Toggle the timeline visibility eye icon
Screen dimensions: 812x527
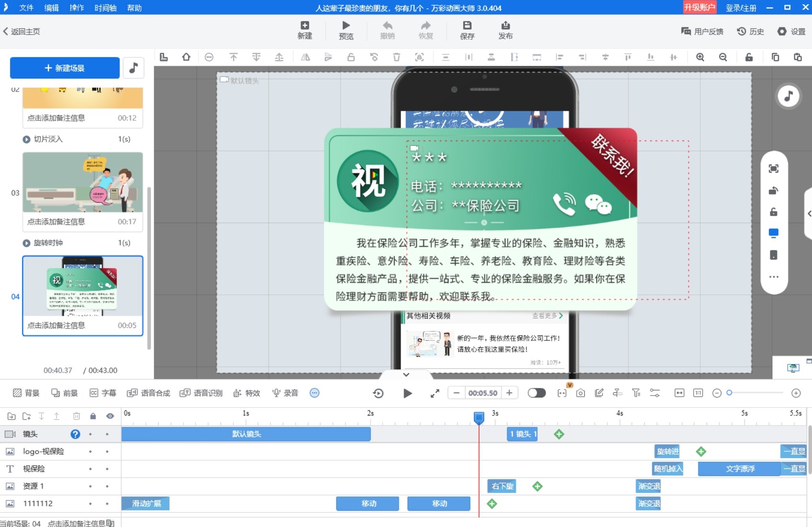click(x=110, y=416)
